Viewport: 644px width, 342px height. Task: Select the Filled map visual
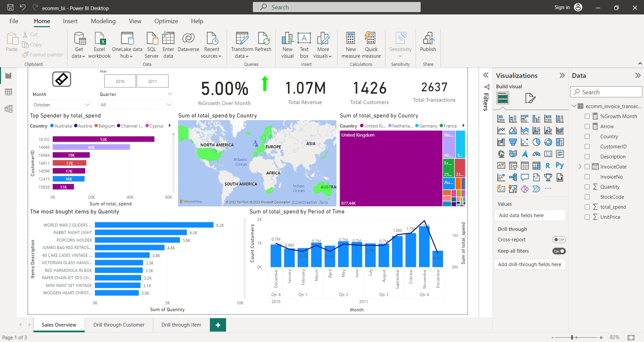pos(513,154)
